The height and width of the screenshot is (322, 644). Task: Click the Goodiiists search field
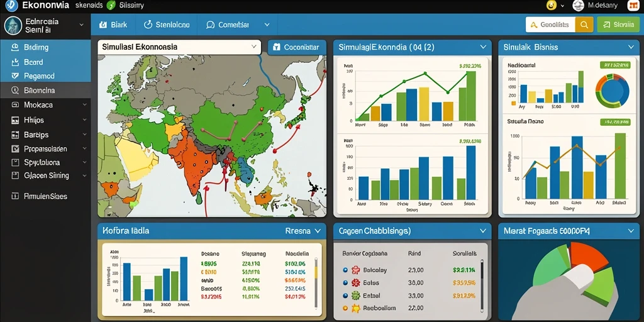pyautogui.click(x=550, y=25)
